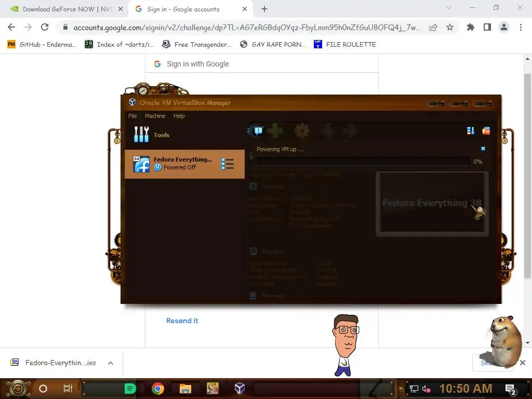Open the File menu in VirtualBox
Image resolution: width=532 pixels, height=399 pixels.
pos(132,116)
